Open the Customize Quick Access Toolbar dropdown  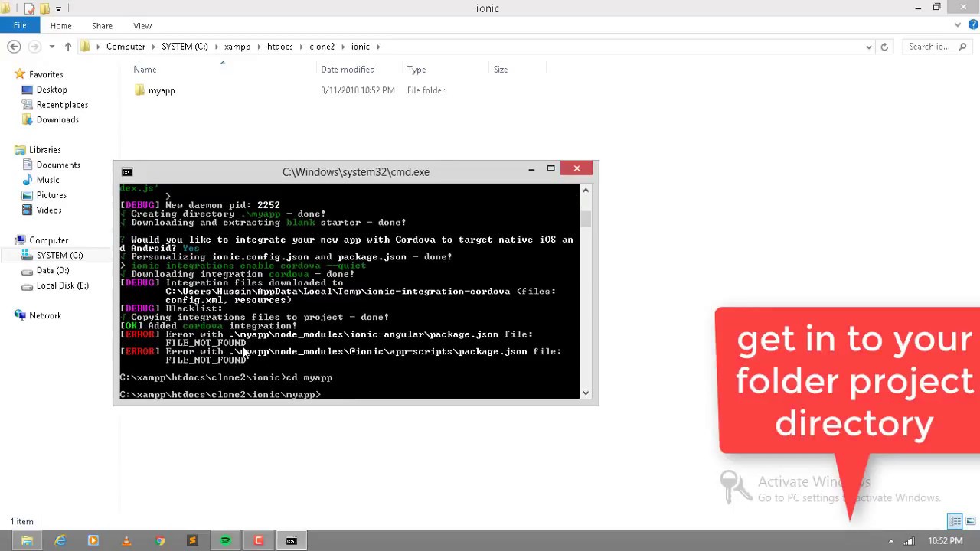pos(58,9)
